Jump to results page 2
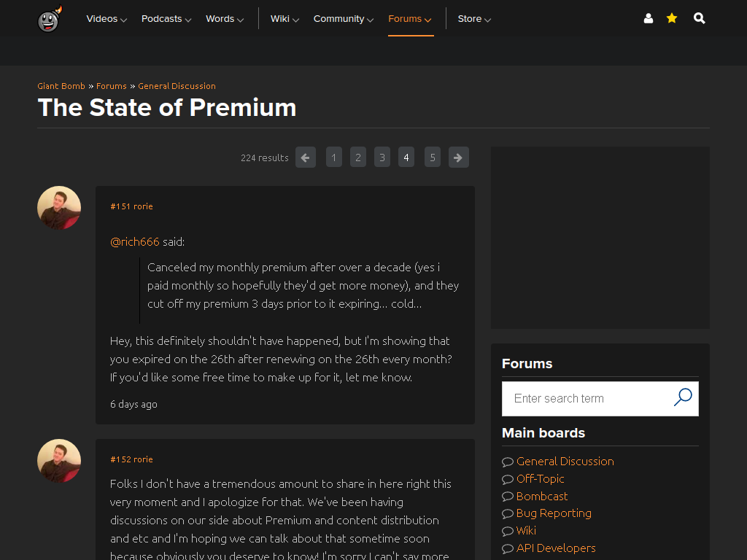This screenshot has height=560, width=747. [x=357, y=157]
